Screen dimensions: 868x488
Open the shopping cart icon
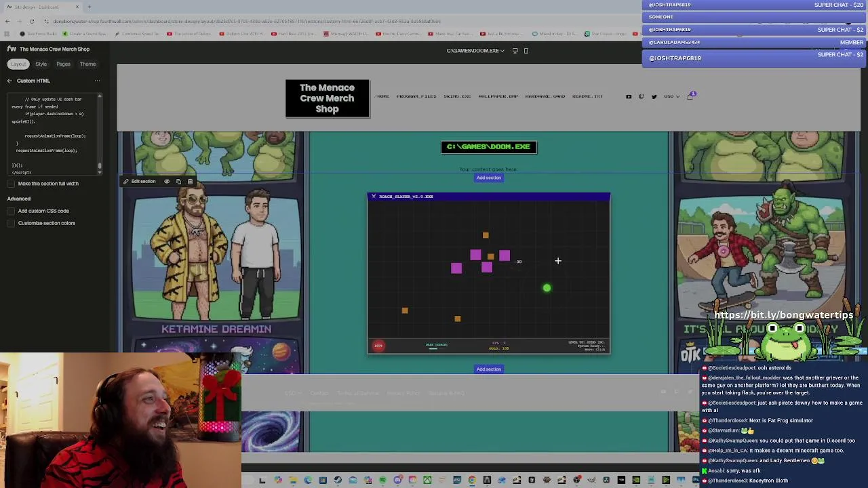690,96
